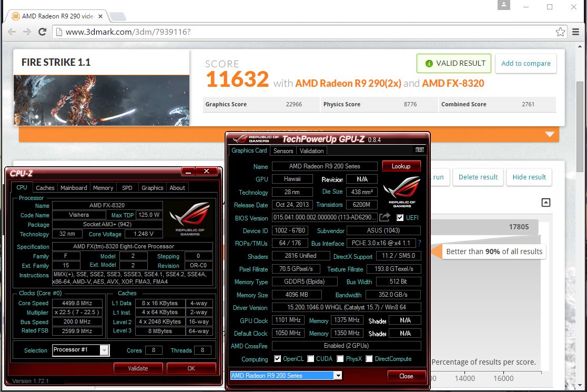This screenshot has width=587, height=392.
Task: Click the Delete result button
Action: coord(478,177)
